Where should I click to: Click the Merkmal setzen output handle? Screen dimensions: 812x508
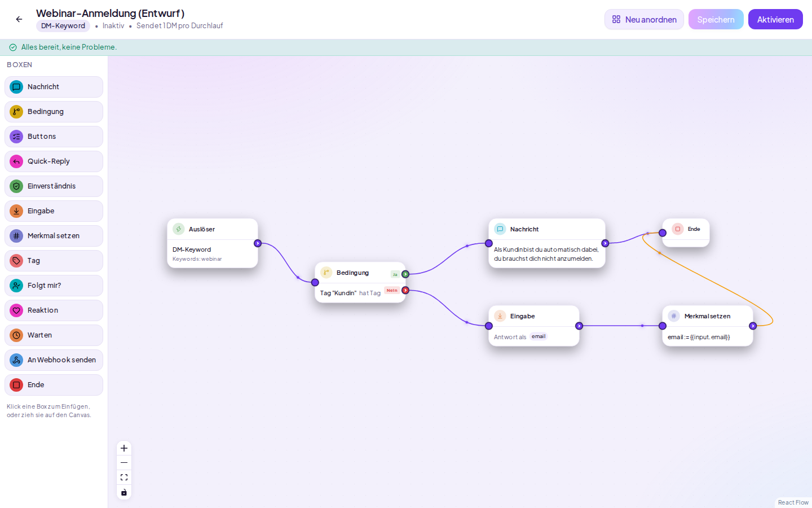point(753,326)
